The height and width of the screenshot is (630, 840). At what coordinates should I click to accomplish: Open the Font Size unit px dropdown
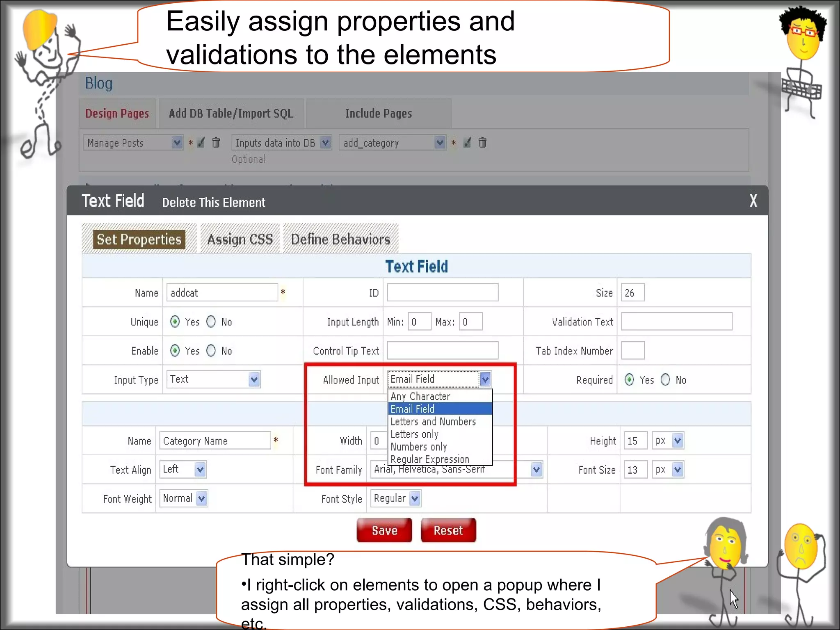point(668,469)
